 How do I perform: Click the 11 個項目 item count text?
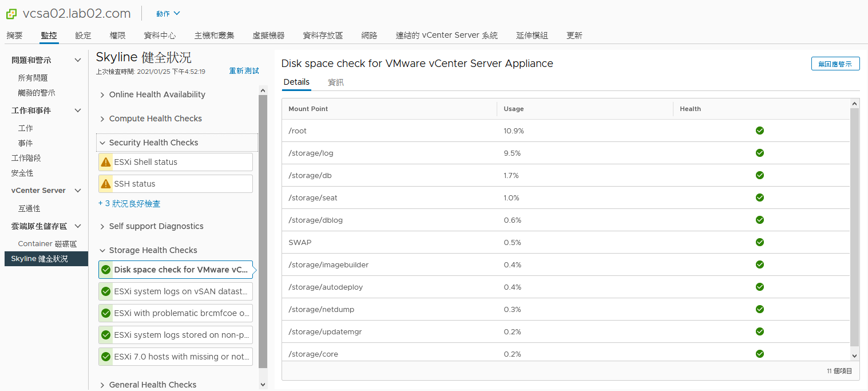(839, 371)
